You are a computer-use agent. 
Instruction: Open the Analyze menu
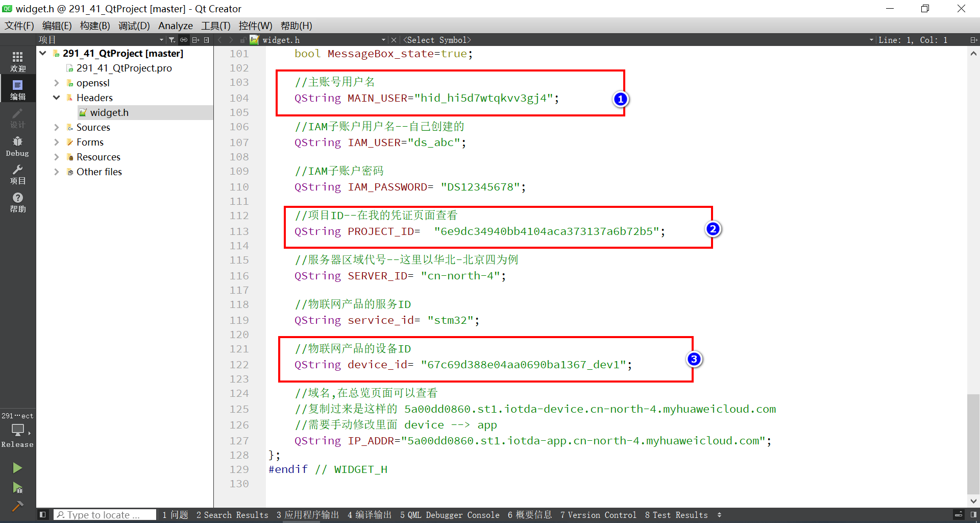tap(176, 26)
